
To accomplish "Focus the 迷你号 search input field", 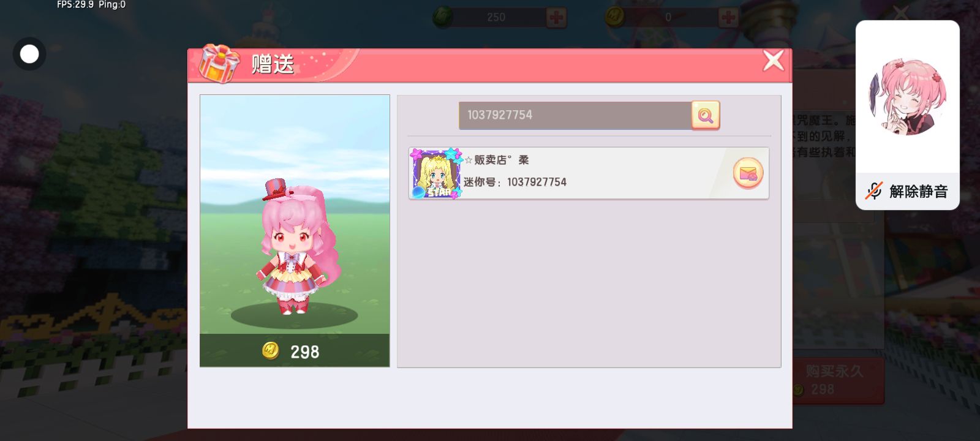I will (575, 115).
